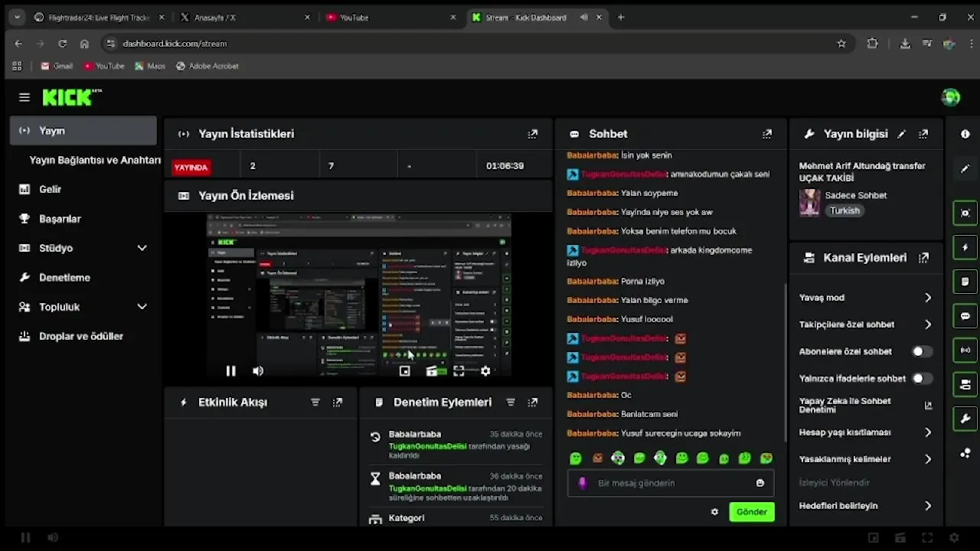Screen dimensions: 980x551
Task: Reload the page in Chrome
Action: click(x=63, y=44)
